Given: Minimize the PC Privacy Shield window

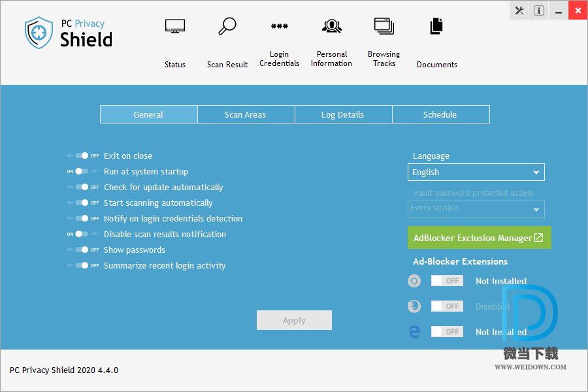Looking at the screenshot, I should coord(559,10).
